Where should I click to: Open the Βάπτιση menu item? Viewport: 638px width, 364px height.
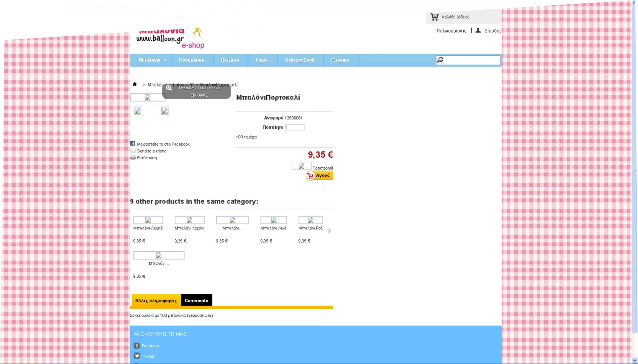click(x=230, y=60)
